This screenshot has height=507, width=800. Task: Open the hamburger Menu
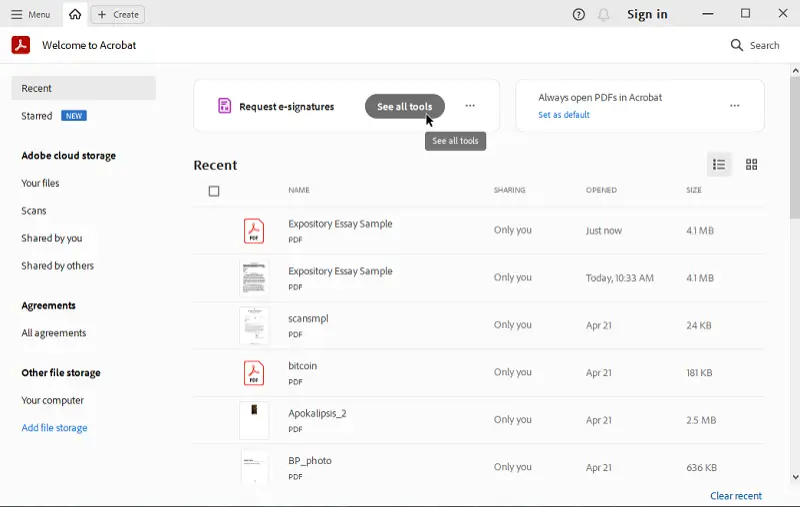(30, 14)
